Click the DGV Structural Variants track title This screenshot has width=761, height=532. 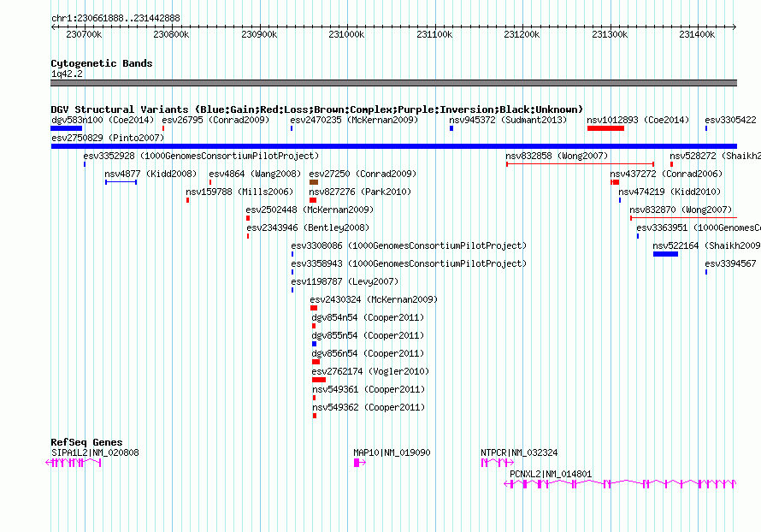pyautogui.click(x=317, y=109)
